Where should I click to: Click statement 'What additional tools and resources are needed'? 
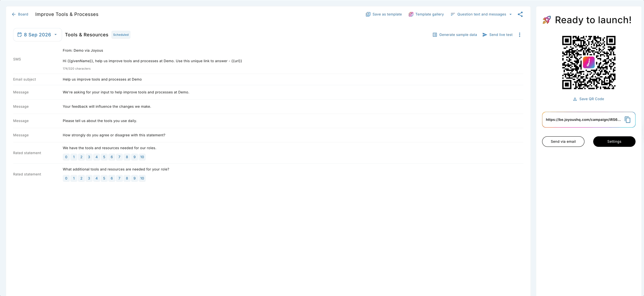(116, 169)
